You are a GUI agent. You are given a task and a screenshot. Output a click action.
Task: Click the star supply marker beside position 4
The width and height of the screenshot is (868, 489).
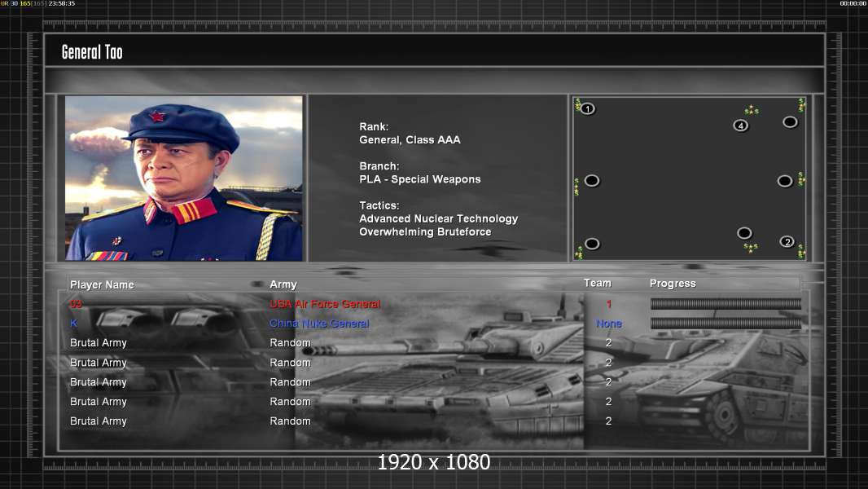tap(752, 110)
